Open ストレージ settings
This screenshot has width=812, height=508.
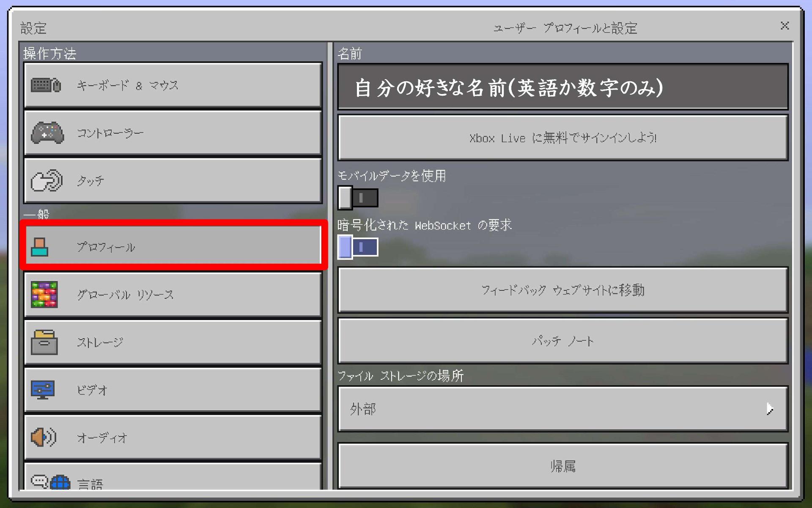point(173,342)
